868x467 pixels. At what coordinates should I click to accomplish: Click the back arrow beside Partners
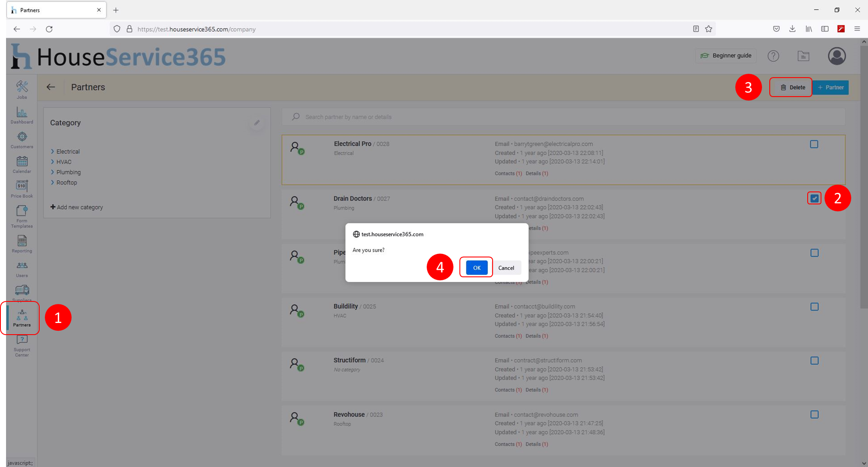(51, 87)
